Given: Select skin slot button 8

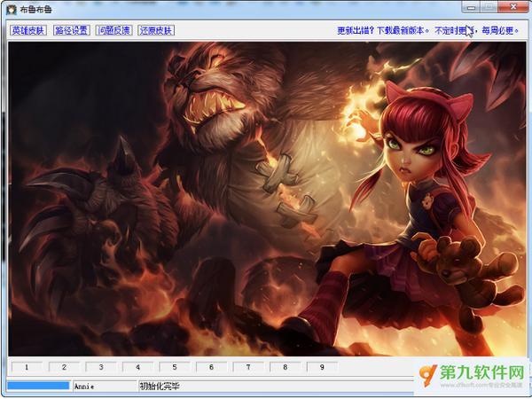Looking at the screenshot, I should pyautogui.click(x=285, y=367).
